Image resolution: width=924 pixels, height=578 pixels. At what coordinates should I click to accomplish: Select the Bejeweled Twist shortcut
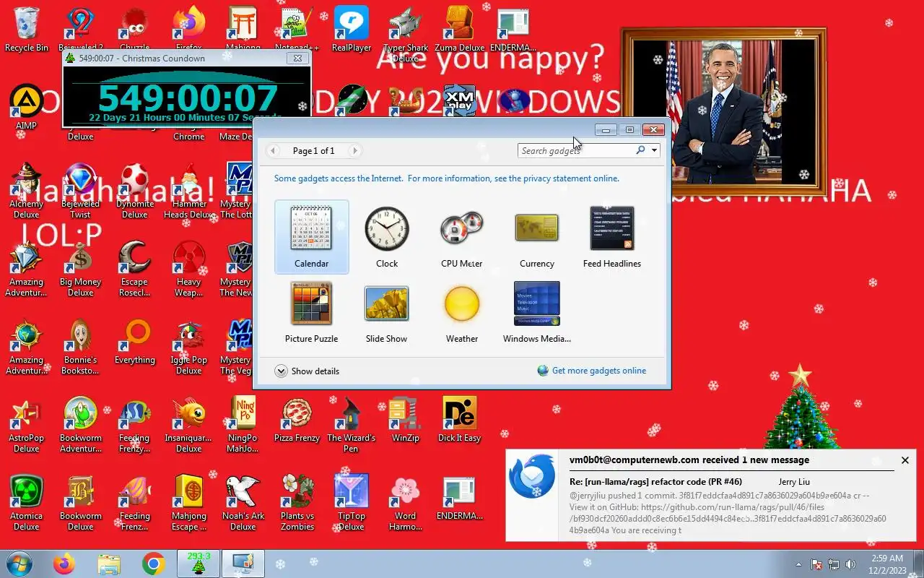click(x=81, y=191)
